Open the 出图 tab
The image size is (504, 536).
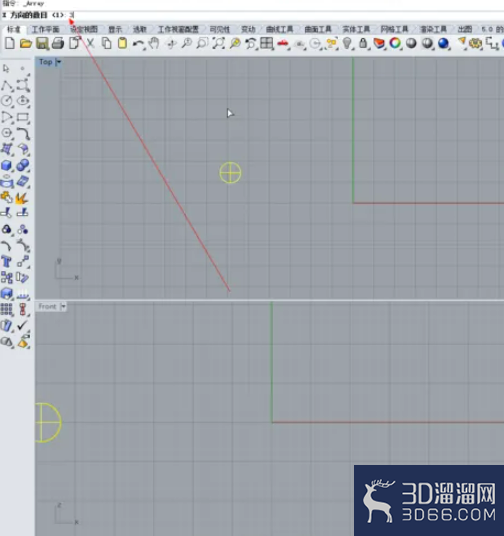465,29
